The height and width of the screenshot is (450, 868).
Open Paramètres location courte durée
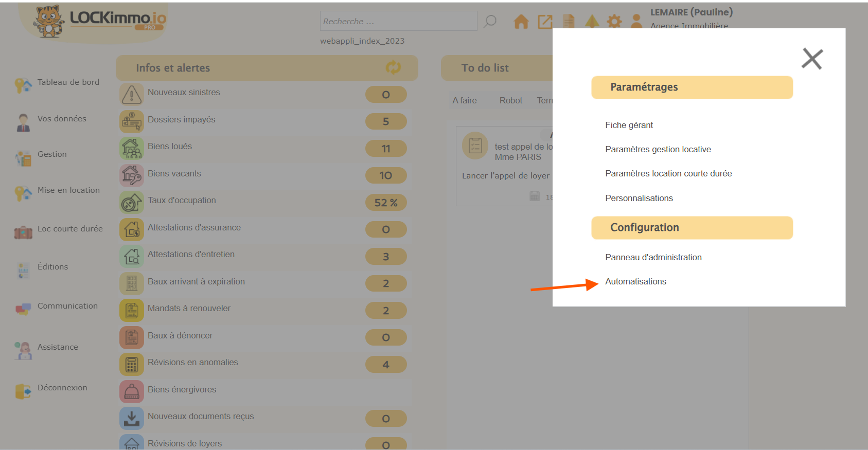pyautogui.click(x=668, y=173)
